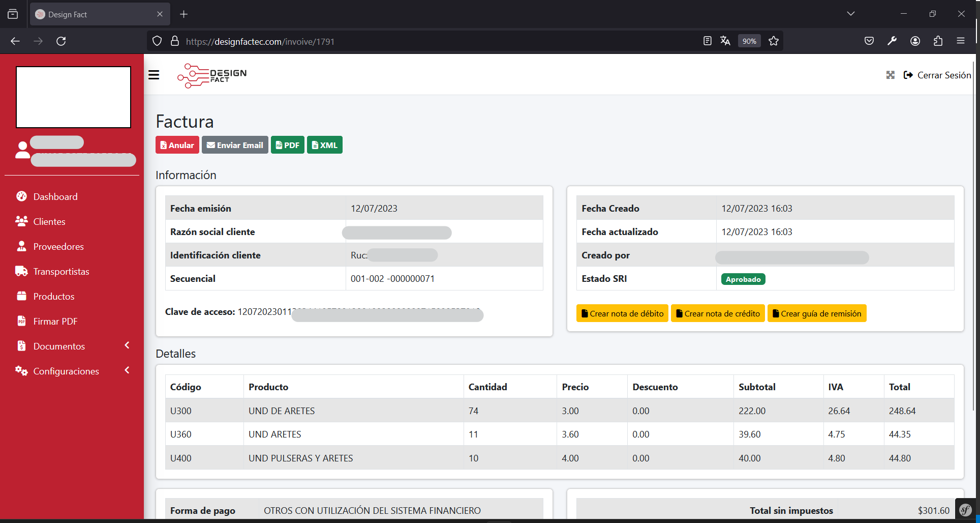Image resolution: width=980 pixels, height=523 pixels.
Task: Download invoice XML button
Action: (x=325, y=145)
